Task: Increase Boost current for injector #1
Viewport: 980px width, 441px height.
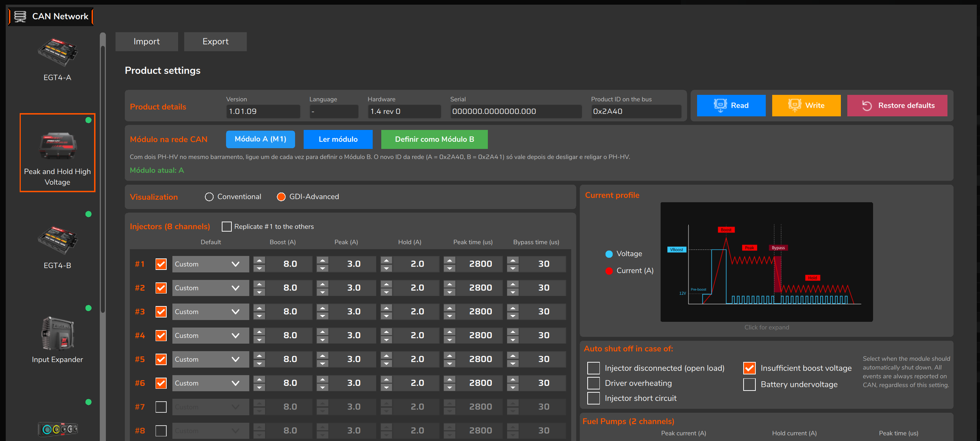Action: click(x=259, y=260)
